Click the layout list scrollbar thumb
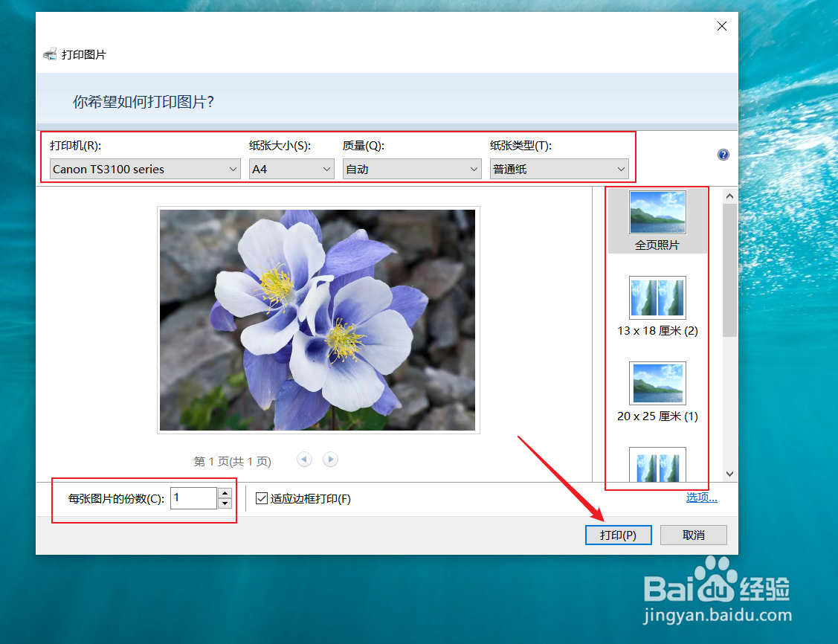Image resolution: width=838 pixels, height=644 pixels. pyautogui.click(x=729, y=270)
